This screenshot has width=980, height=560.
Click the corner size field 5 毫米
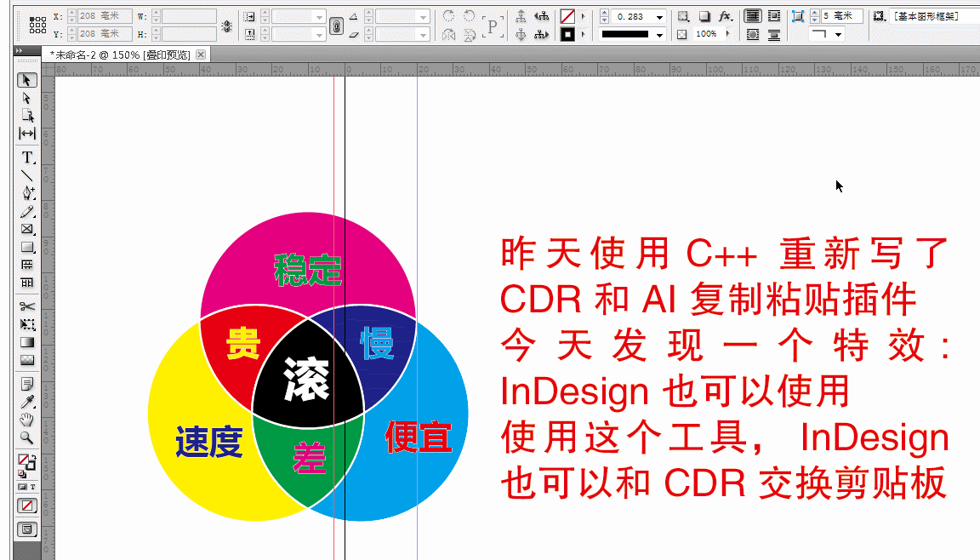coord(841,15)
